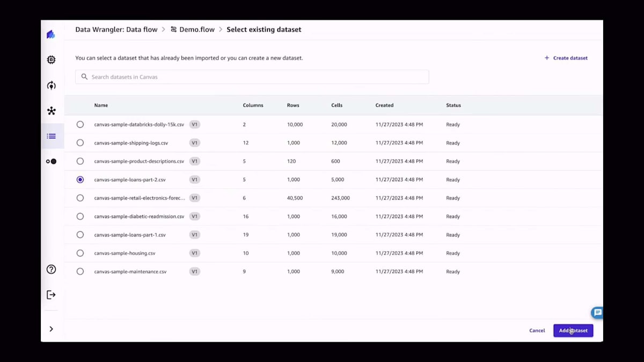Focus the Search datasets in Canvas field
644x362 pixels.
pos(252,77)
